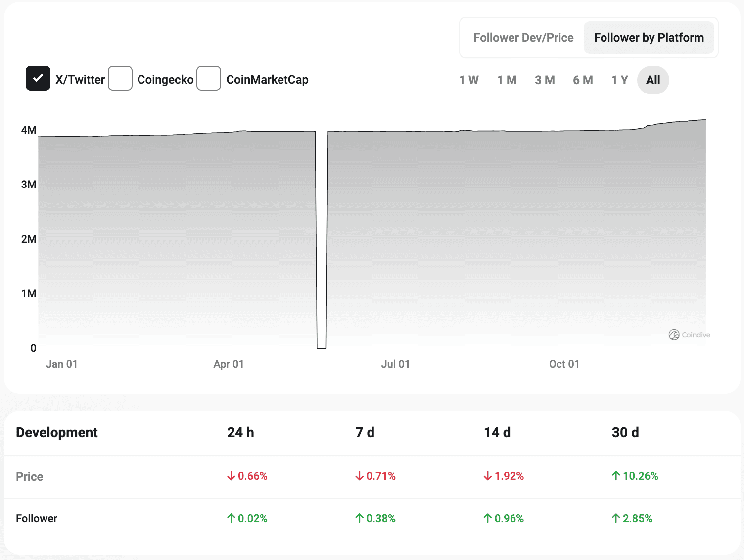Click the green up arrow beside 2.85%
The image size is (744, 560).
(x=616, y=518)
